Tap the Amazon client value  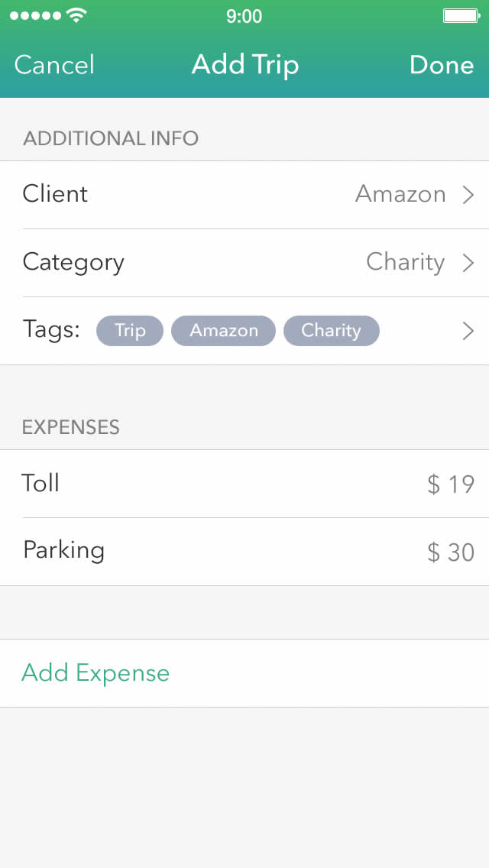[400, 194]
